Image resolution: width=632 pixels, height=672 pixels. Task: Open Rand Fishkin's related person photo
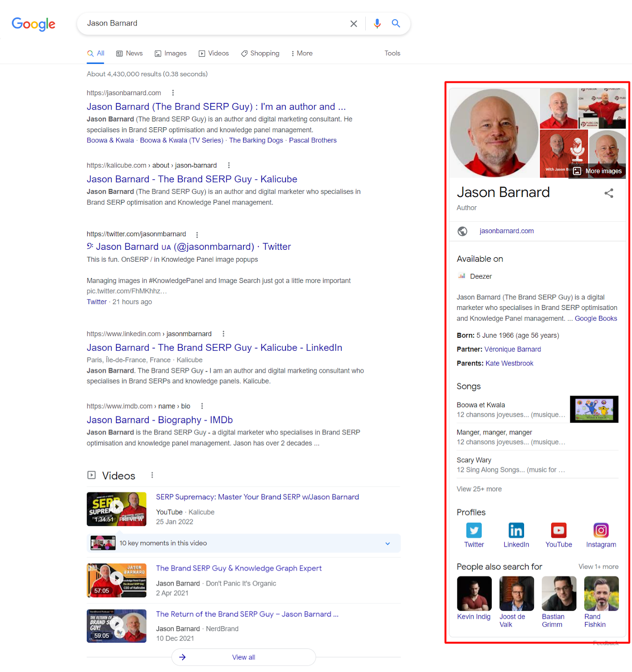[x=601, y=593]
